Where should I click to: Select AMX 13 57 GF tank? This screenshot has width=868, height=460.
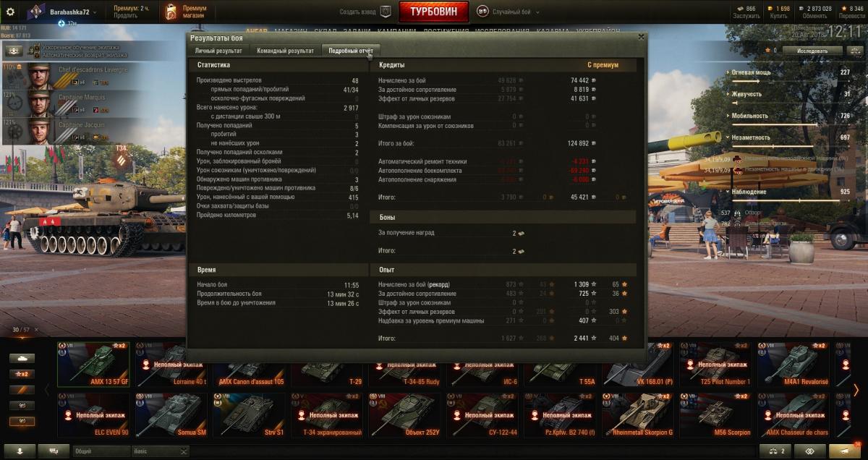pyautogui.click(x=93, y=365)
